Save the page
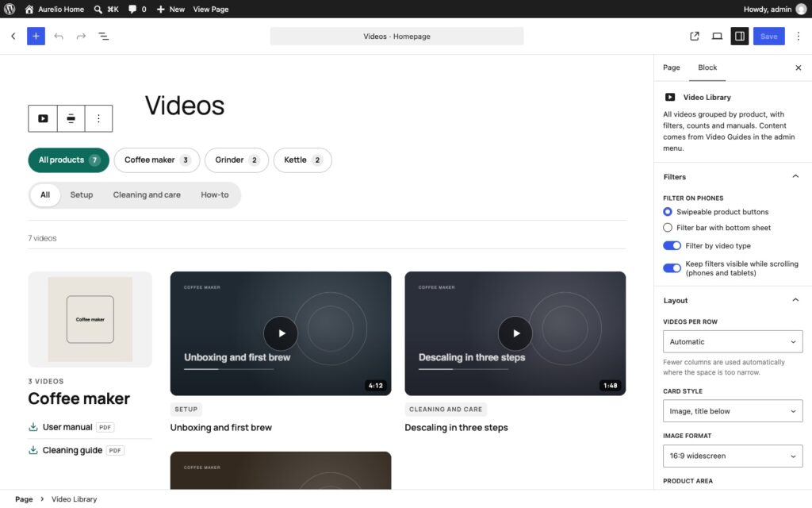Screen dimensions: 812x508 pyautogui.click(x=768, y=37)
